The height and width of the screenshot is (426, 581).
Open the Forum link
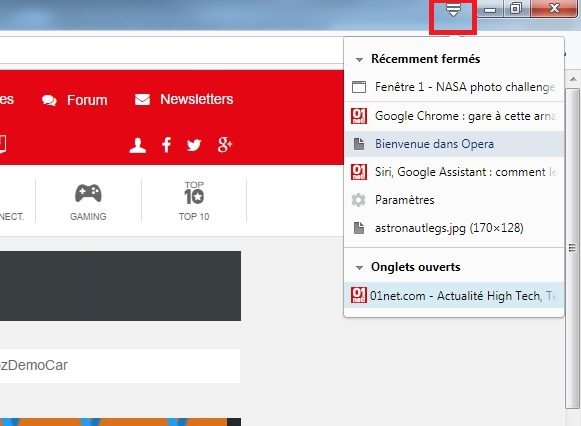click(x=87, y=100)
